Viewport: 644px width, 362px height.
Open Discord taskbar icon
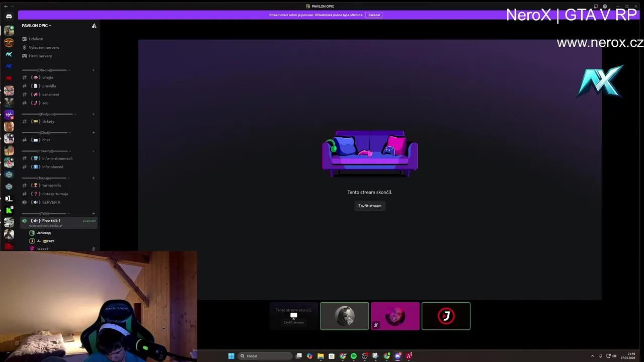(x=398, y=356)
